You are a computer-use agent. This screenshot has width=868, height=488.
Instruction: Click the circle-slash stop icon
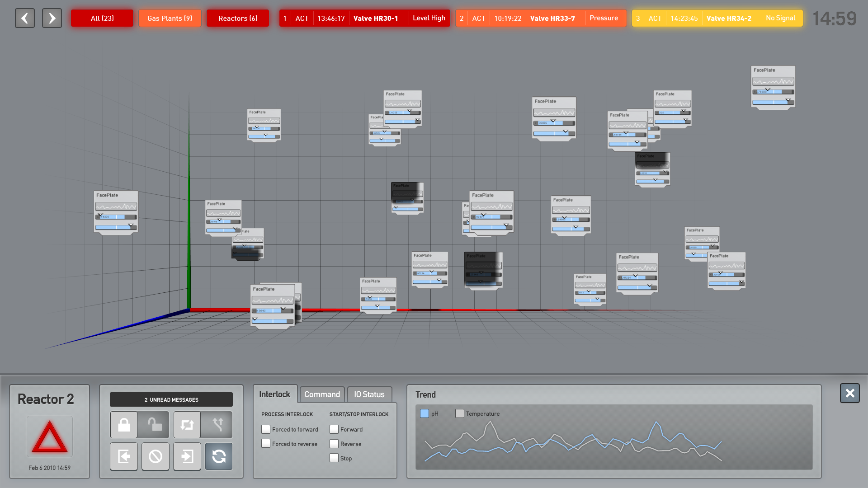click(x=156, y=456)
